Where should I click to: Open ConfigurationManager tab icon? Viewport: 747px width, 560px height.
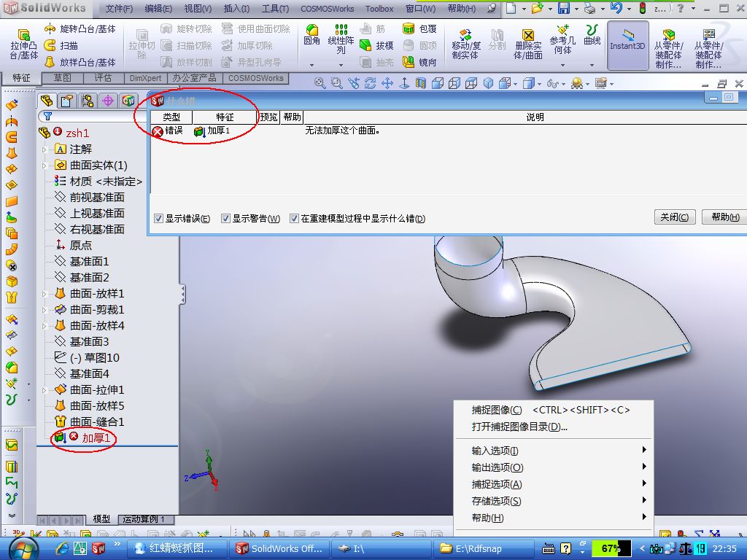pyautogui.click(x=88, y=101)
